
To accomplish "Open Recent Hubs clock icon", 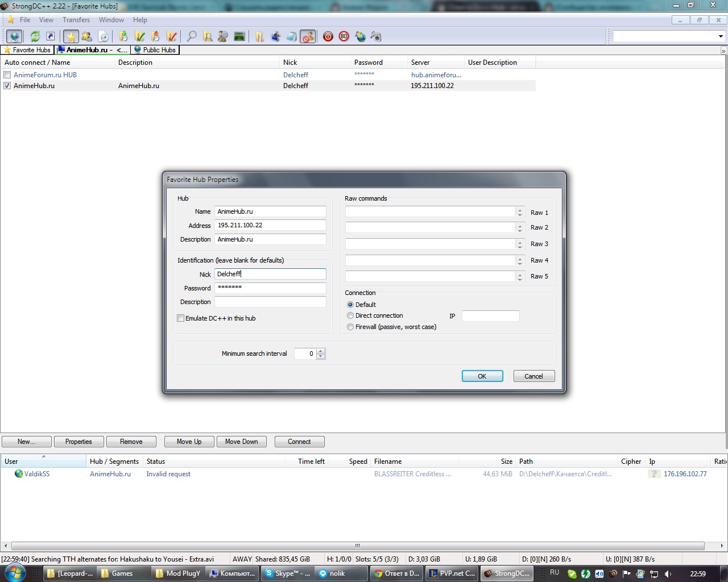I will coord(104,36).
